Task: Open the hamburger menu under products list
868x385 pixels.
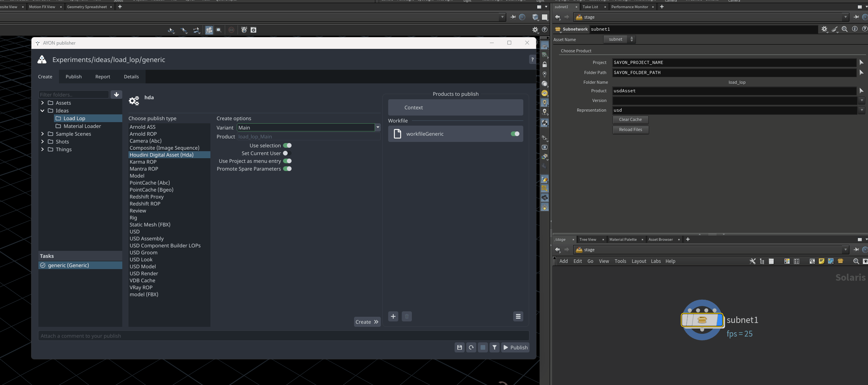Action: click(518, 316)
